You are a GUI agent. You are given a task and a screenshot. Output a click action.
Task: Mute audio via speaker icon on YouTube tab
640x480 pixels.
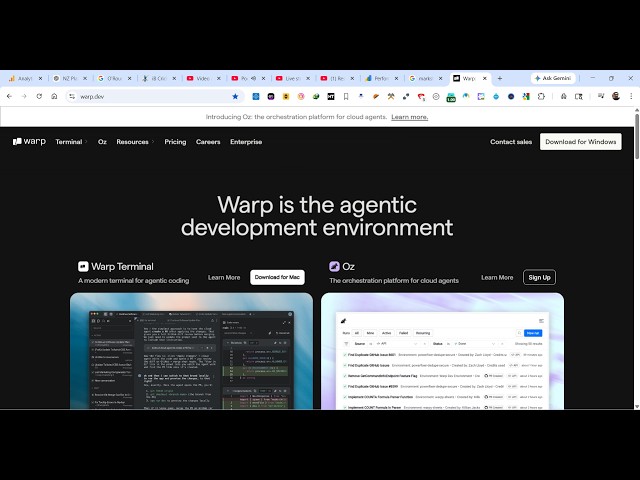[x=253, y=78]
